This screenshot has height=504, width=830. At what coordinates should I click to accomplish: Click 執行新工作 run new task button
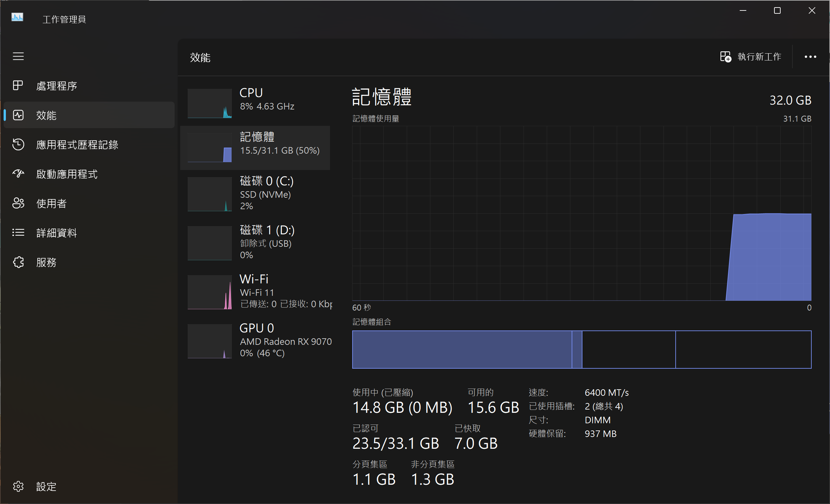(751, 57)
